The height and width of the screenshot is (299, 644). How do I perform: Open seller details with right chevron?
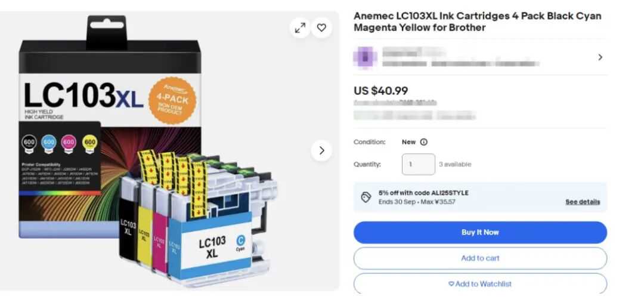click(x=600, y=57)
